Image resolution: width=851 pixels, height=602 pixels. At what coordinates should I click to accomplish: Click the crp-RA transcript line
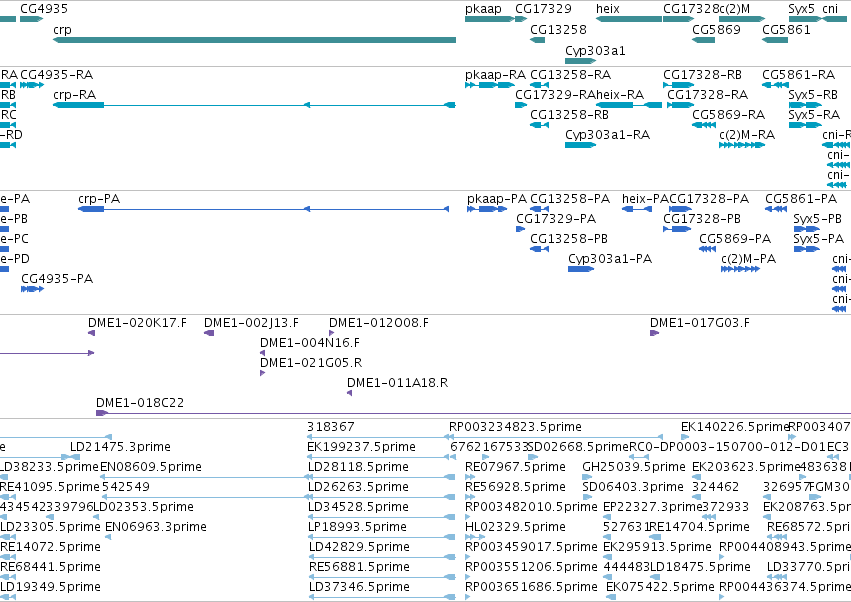(x=254, y=105)
